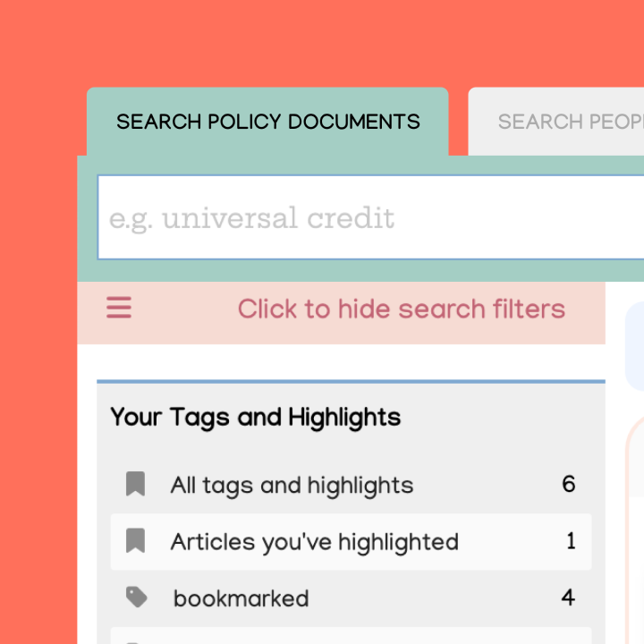The height and width of the screenshot is (644, 644).
Task: Click the Your Tags and Highlights heading
Action: [256, 418]
